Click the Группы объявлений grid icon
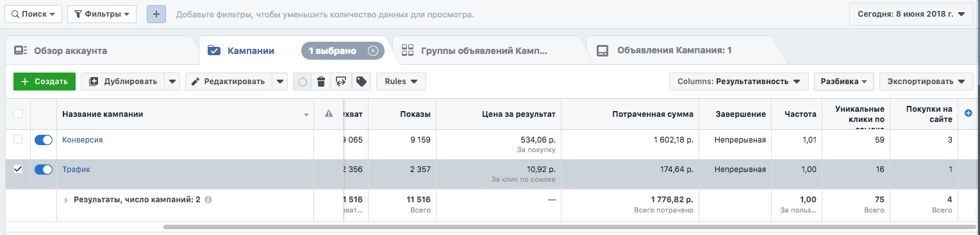This screenshot has height=235, width=980. [408, 51]
